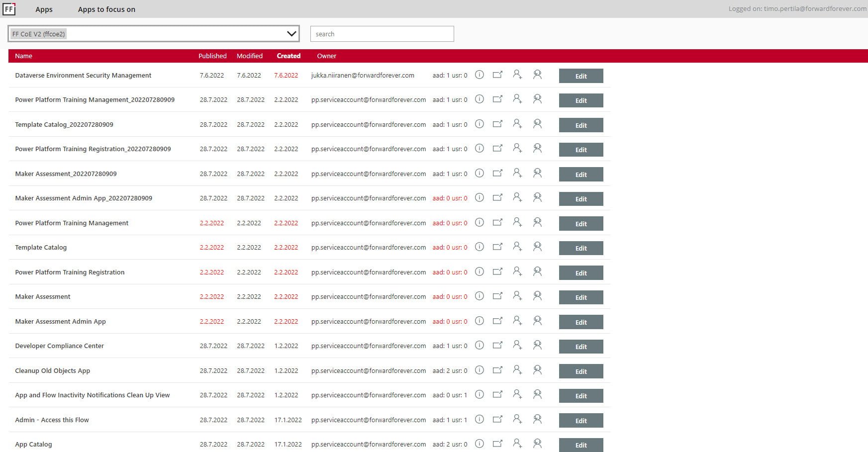This screenshot has height=452, width=868.
Task: Open Template Catalog_202207280909 with launch icon
Action: pyautogui.click(x=497, y=124)
